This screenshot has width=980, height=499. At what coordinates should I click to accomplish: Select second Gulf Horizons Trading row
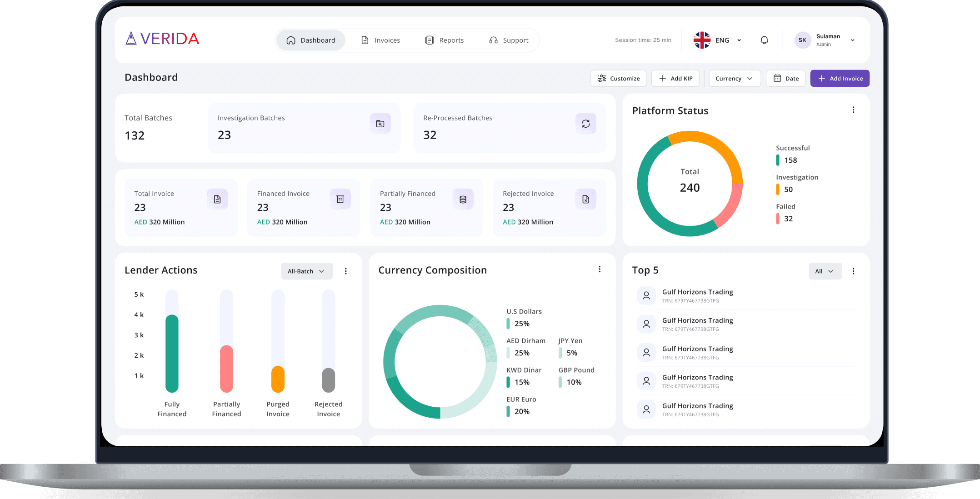point(745,324)
